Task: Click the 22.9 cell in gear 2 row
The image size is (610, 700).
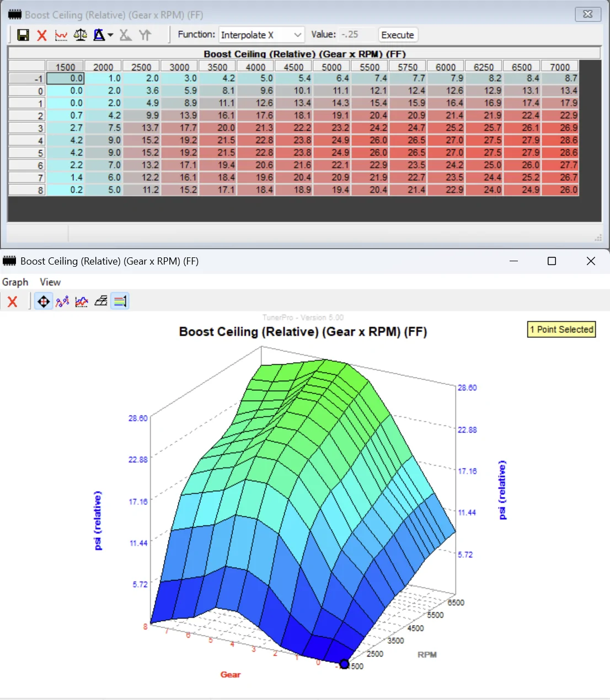Action: [560, 116]
